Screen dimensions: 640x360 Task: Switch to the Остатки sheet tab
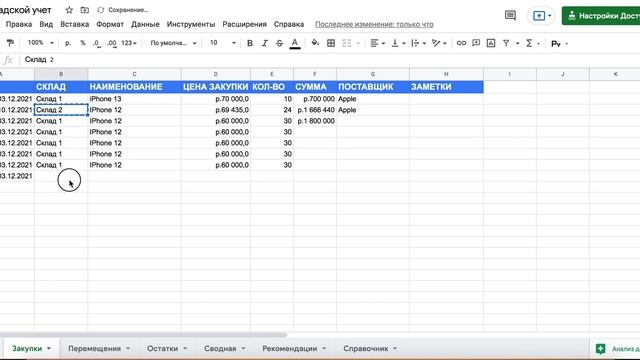pyautogui.click(x=162, y=349)
